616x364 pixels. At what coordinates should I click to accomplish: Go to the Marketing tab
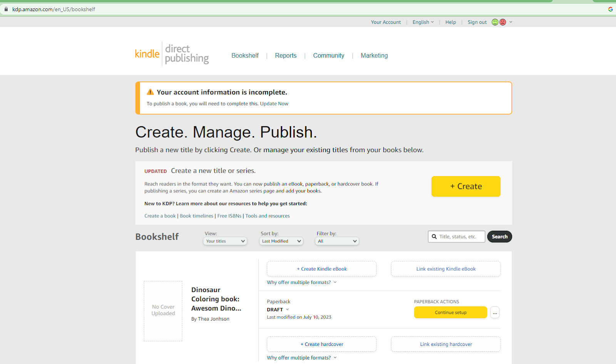click(374, 55)
